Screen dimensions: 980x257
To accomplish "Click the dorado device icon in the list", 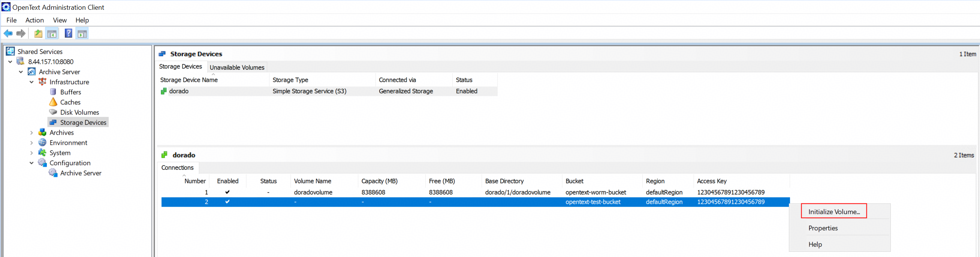I will click(x=164, y=91).
